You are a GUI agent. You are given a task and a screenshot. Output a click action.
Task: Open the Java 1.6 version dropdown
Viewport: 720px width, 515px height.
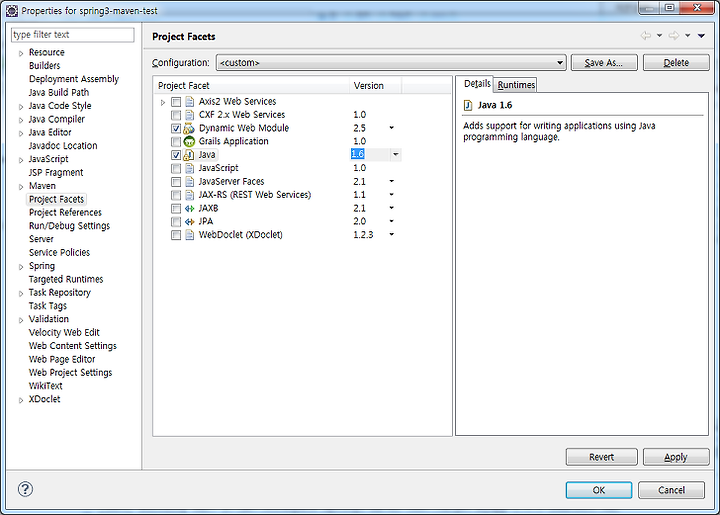tap(395, 155)
